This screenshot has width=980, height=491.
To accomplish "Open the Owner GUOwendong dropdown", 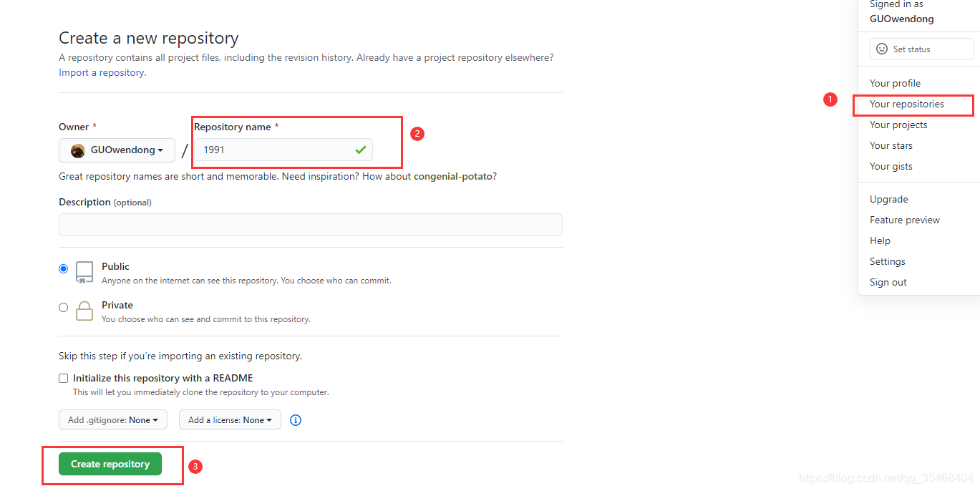I will tap(117, 150).
